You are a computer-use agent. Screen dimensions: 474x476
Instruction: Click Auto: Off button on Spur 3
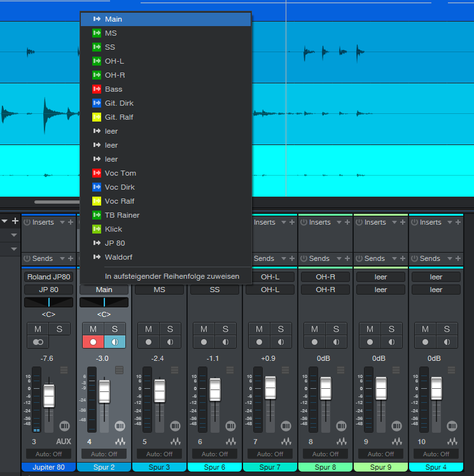[159, 454]
